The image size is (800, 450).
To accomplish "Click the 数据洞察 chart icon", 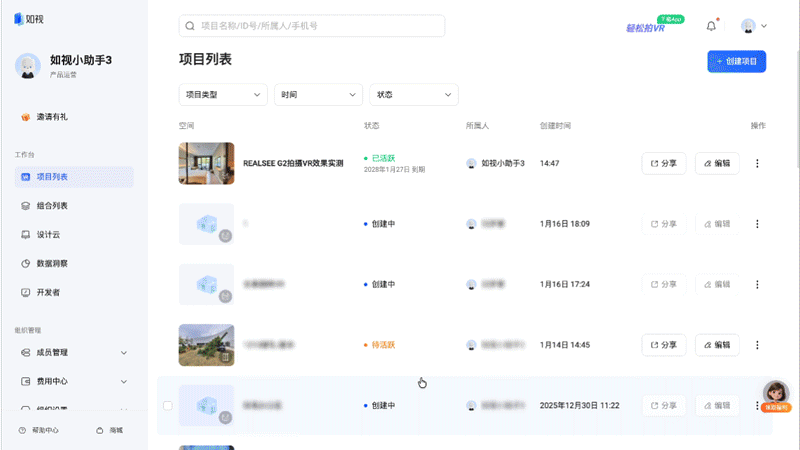I will point(26,263).
